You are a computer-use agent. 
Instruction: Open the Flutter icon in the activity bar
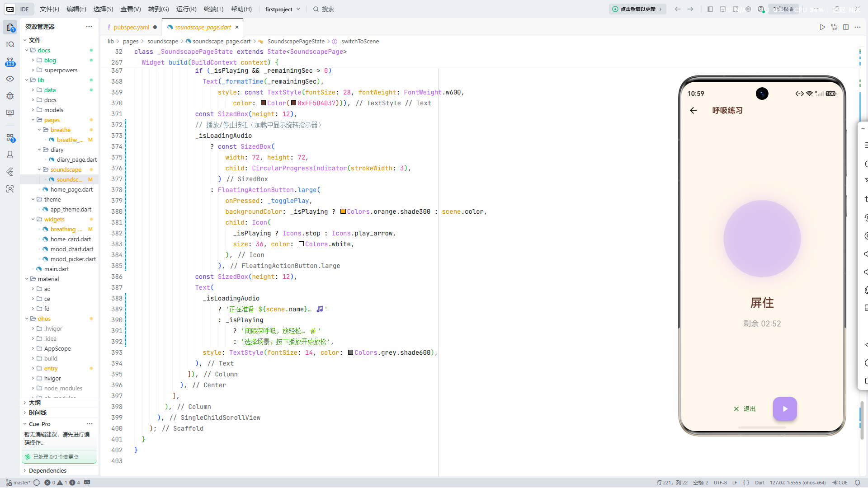(10, 172)
